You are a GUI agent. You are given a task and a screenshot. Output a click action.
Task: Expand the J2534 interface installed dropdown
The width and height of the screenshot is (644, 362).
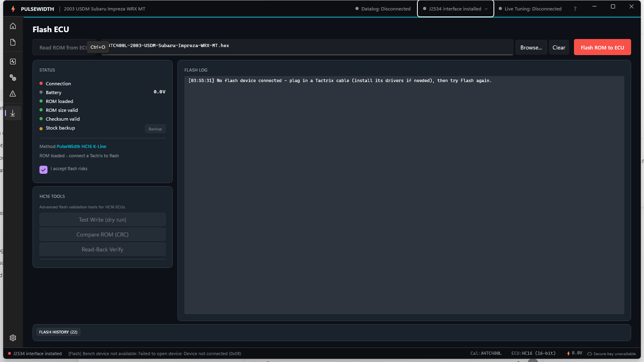(456, 9)
